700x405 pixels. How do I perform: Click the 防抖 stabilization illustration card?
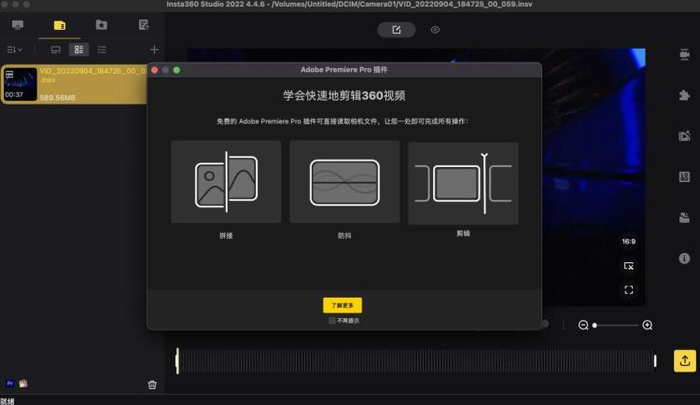(345, 182)
